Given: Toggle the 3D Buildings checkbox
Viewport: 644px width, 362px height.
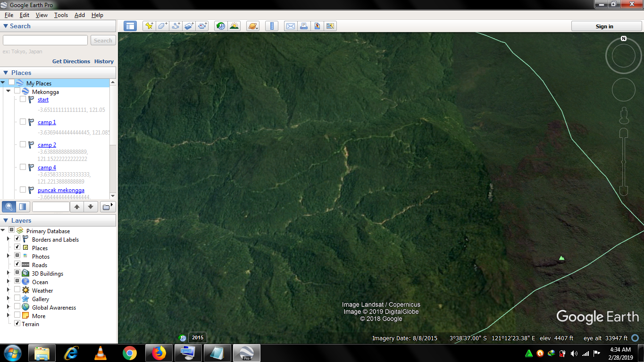Looking at the screenshot, I should [17, 273].
